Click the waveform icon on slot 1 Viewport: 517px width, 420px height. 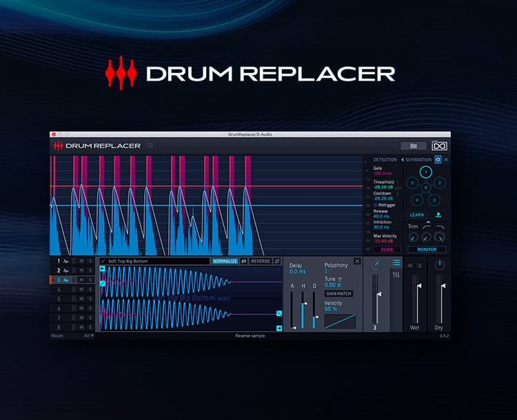point(66,261)
